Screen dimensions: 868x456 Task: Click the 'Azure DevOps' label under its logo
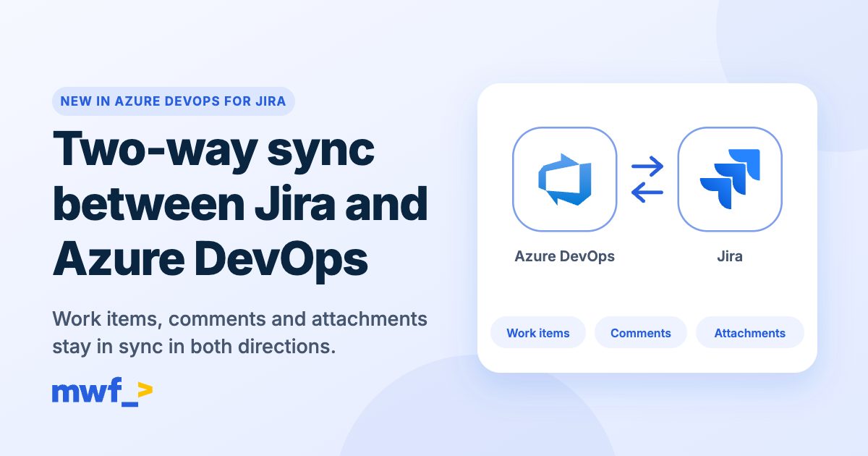point(565,256)
